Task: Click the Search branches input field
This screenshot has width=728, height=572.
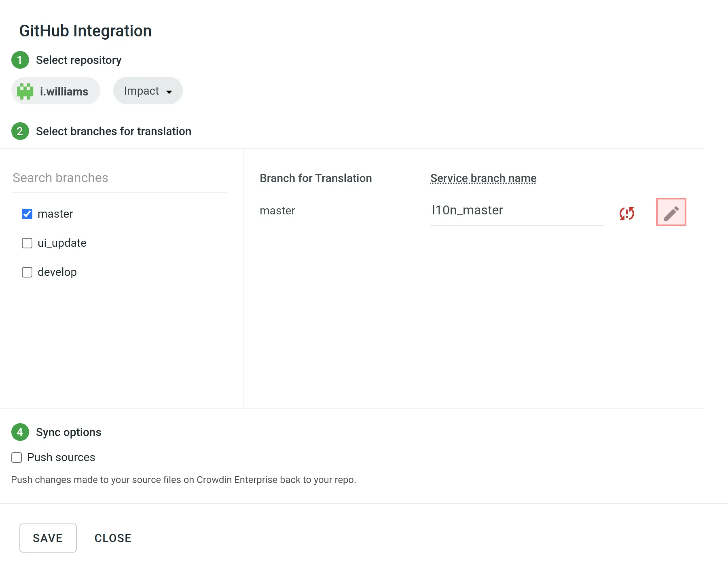Action: tap(119, 178)
